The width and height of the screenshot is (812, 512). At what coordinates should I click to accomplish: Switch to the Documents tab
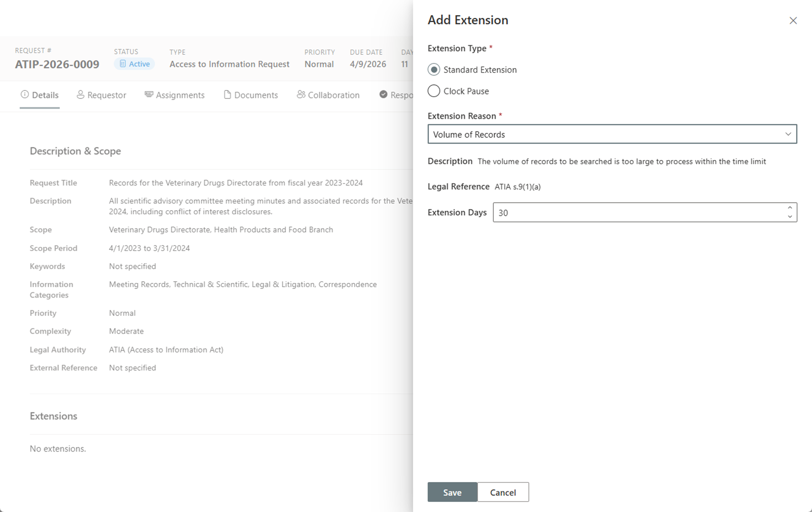(255, 95)
